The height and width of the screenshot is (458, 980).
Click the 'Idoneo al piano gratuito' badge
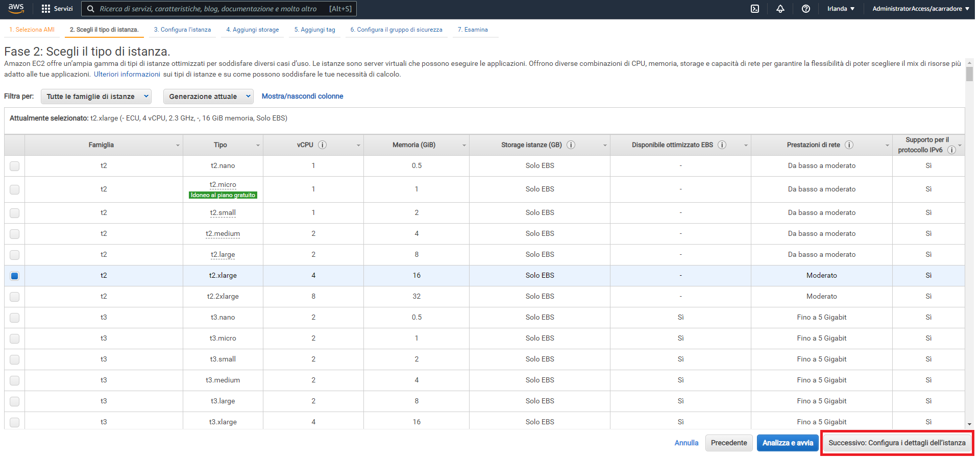click(223, 195)
